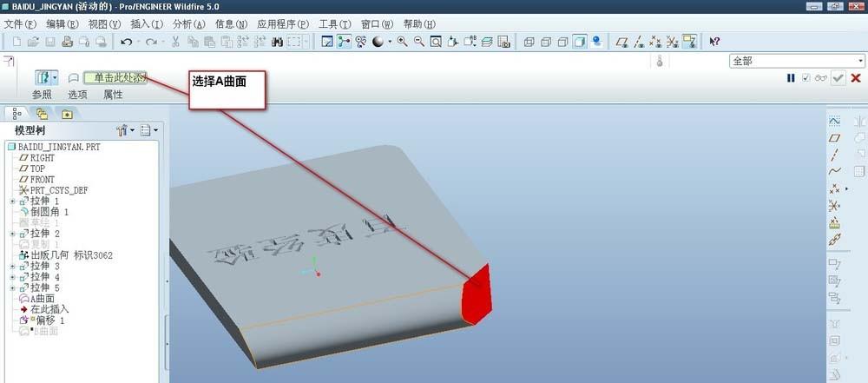
Task: Select A曲面 in the model tree
Action: click(x=43, y=298)
